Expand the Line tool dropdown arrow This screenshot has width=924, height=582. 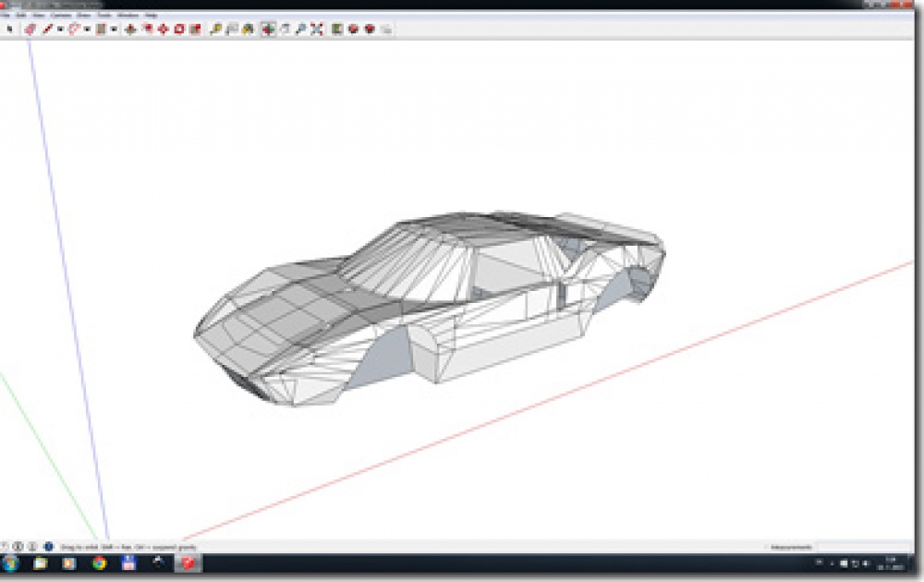pos(60,29)
